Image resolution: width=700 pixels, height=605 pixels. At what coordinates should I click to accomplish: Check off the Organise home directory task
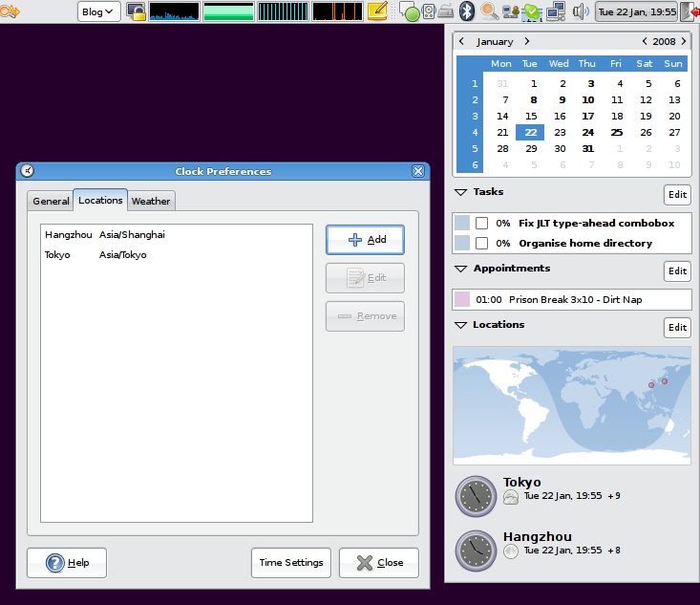coord(481,243)
